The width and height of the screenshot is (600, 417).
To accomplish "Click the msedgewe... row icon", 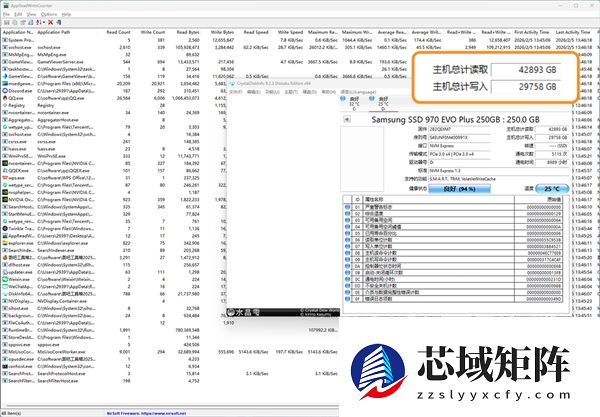I will coord(5,83).
